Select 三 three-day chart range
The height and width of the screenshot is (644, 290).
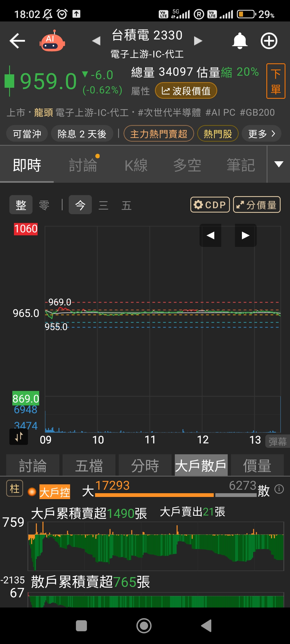[x=103, y=206]
